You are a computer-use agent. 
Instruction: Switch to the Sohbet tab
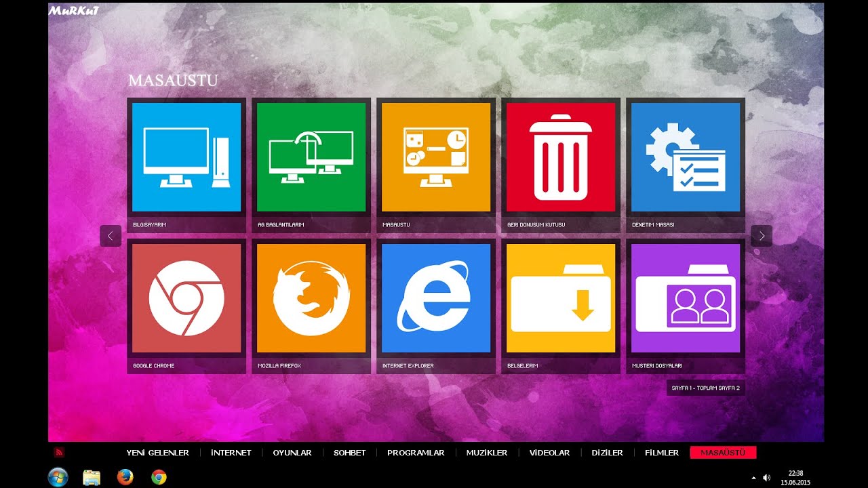point(350,453)
